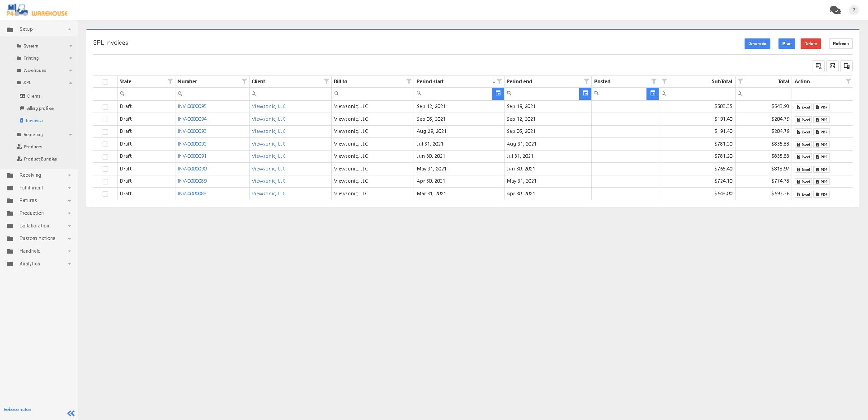Click the help question mark icon

click(854, 10)
